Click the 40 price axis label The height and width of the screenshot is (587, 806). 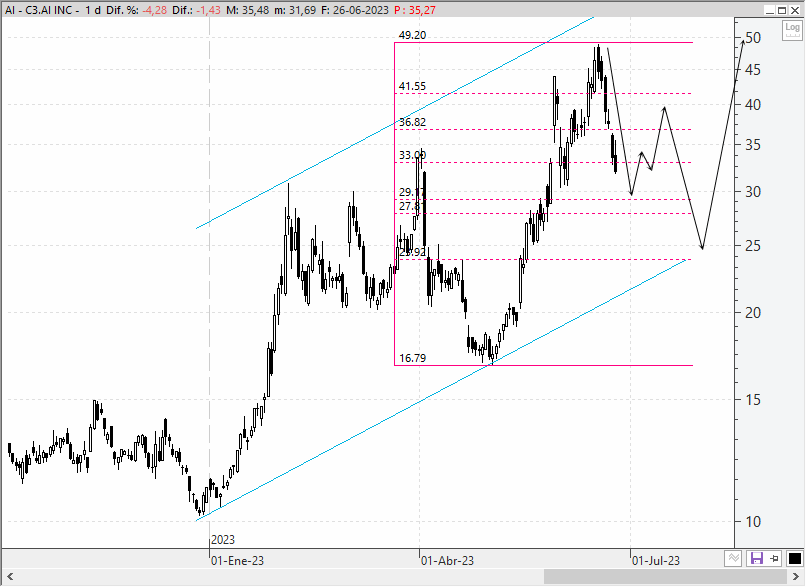coord(753,105)
